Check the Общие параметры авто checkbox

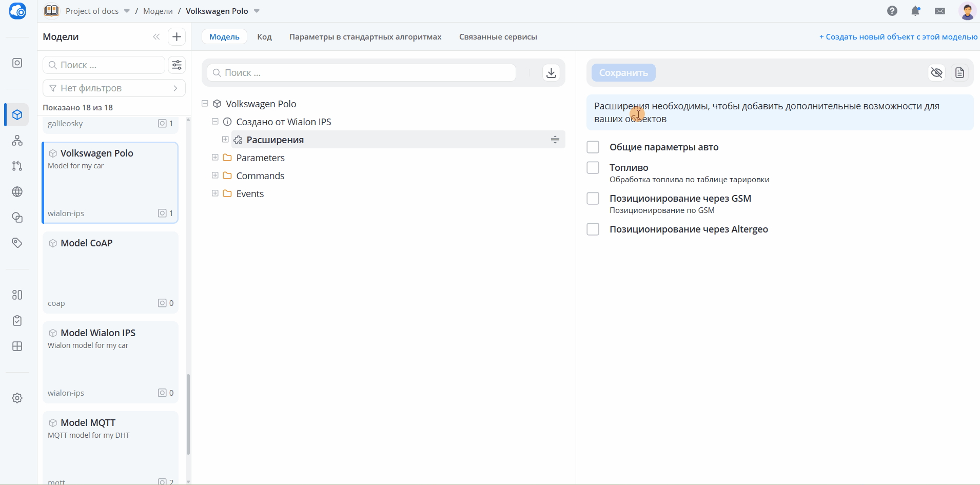pyautogui.click(x=593, y=147)
